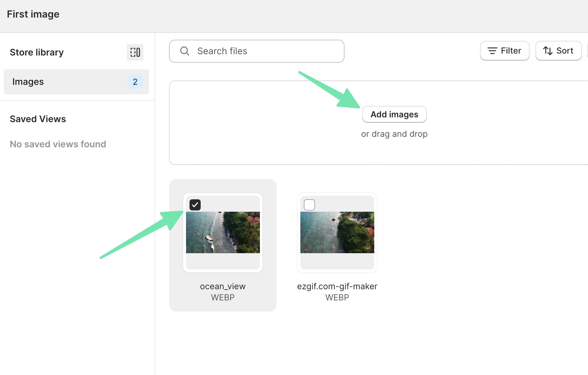
Task: Open the Filter options panel
Action: 505,50
